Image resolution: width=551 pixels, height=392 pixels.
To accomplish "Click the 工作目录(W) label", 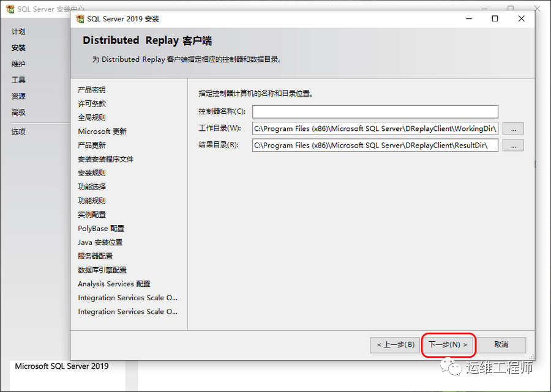I will [x=220, y=128].
